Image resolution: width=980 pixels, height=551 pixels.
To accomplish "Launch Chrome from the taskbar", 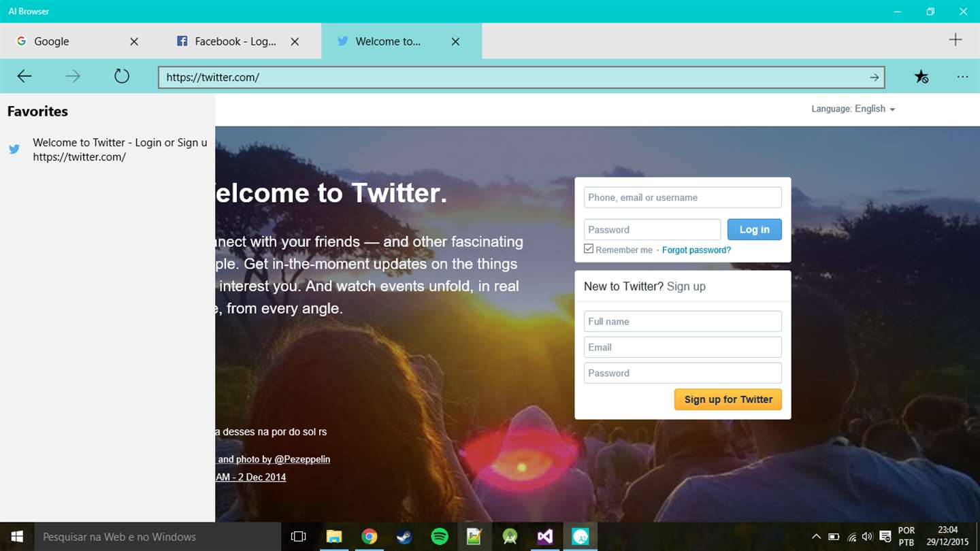I will click(x=369, y=537).
